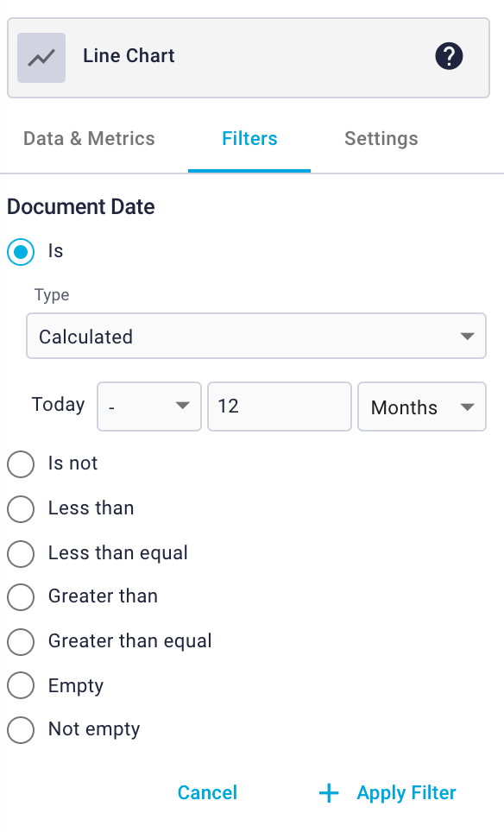
Task: Click the Line Chart icon
Action: coord(41,56)
